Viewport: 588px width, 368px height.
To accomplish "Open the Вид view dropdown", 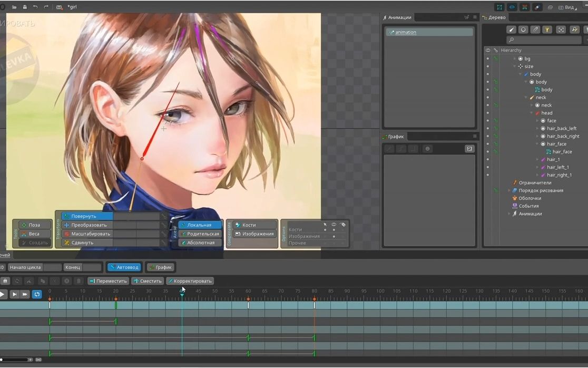I will click(567, 7).
